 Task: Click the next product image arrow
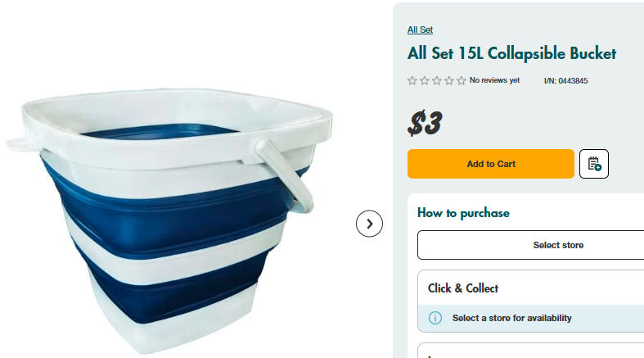(x=369, y=224)
